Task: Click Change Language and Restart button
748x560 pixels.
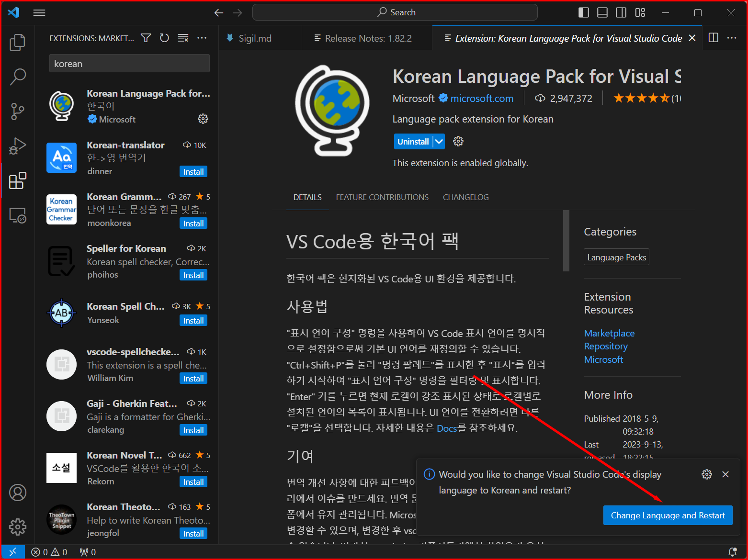Action: 668,515
